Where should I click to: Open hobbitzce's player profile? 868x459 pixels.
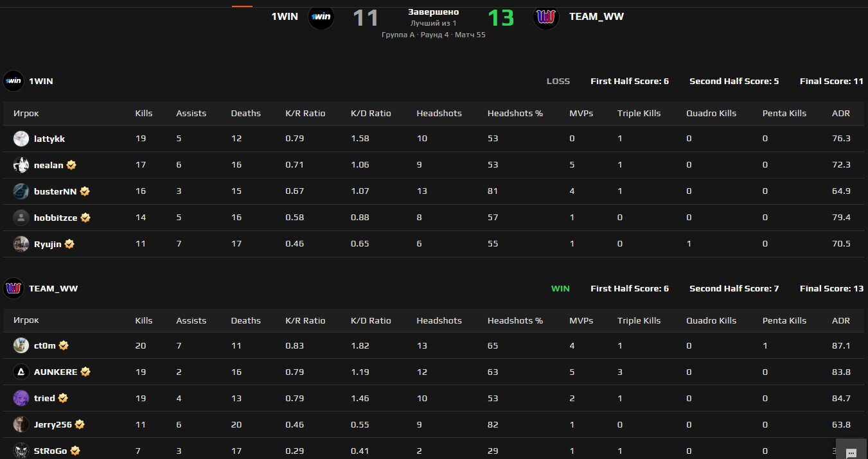pos(56,218)
